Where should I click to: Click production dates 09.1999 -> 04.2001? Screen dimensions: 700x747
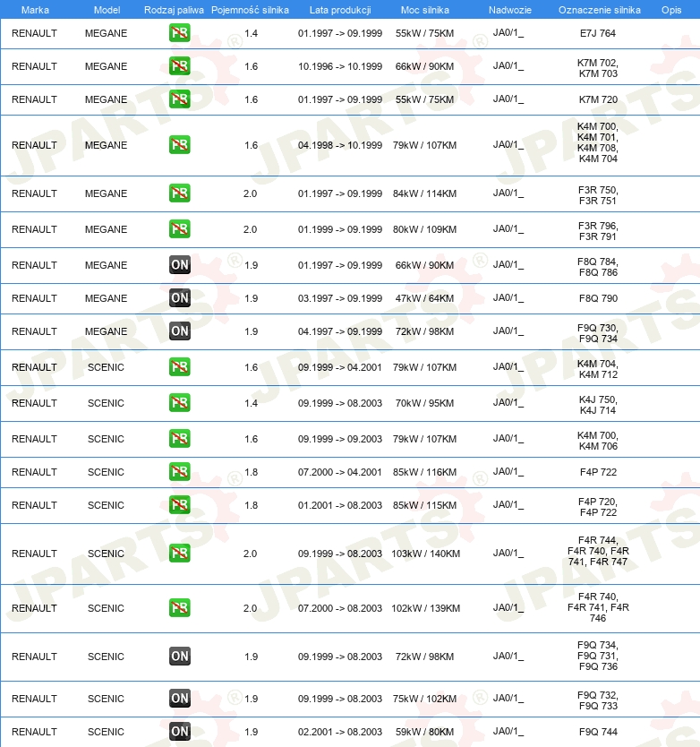click(x=340, y=368)
